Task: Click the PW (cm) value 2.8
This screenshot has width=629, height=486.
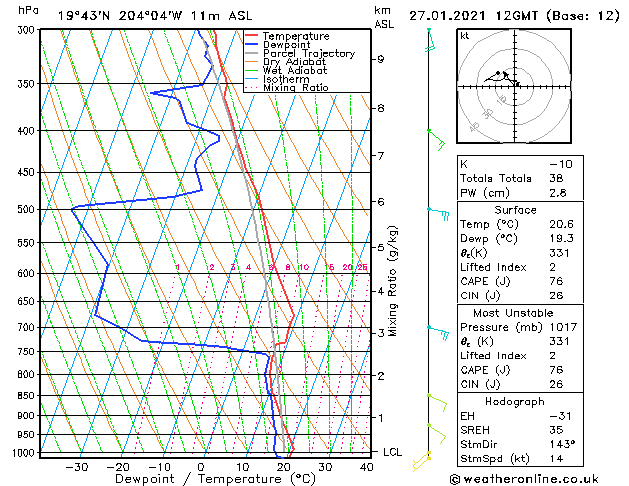Action: point(558,193)
